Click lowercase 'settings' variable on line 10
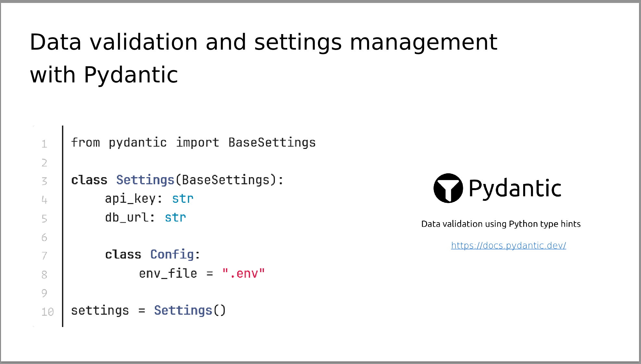 point(100,310)
